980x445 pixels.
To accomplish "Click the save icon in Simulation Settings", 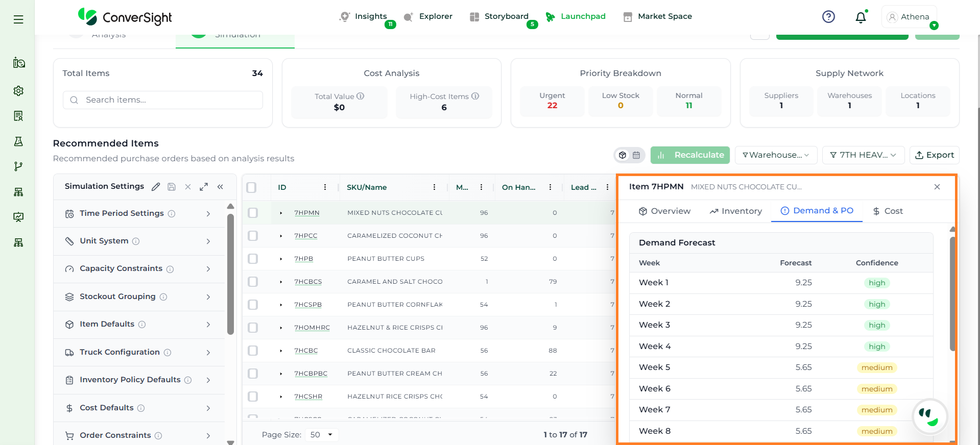I will click(172, 187).
